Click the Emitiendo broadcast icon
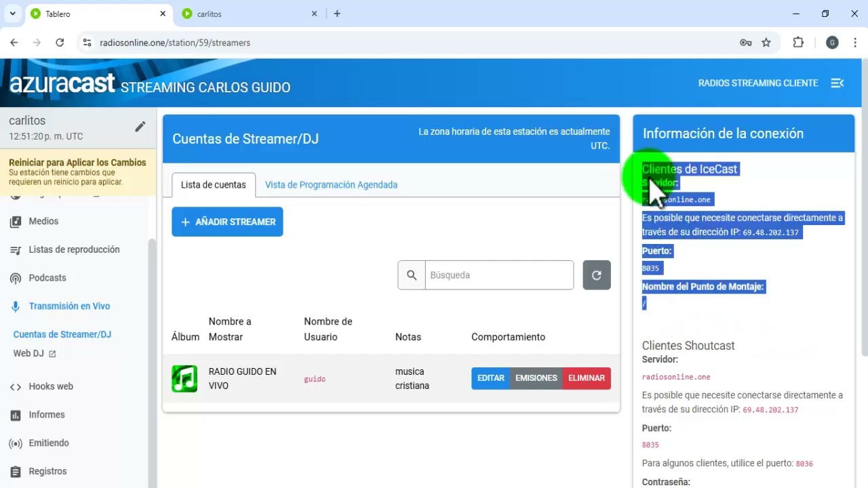The height and width of the screenshot is (488, 868). (16, 443)
